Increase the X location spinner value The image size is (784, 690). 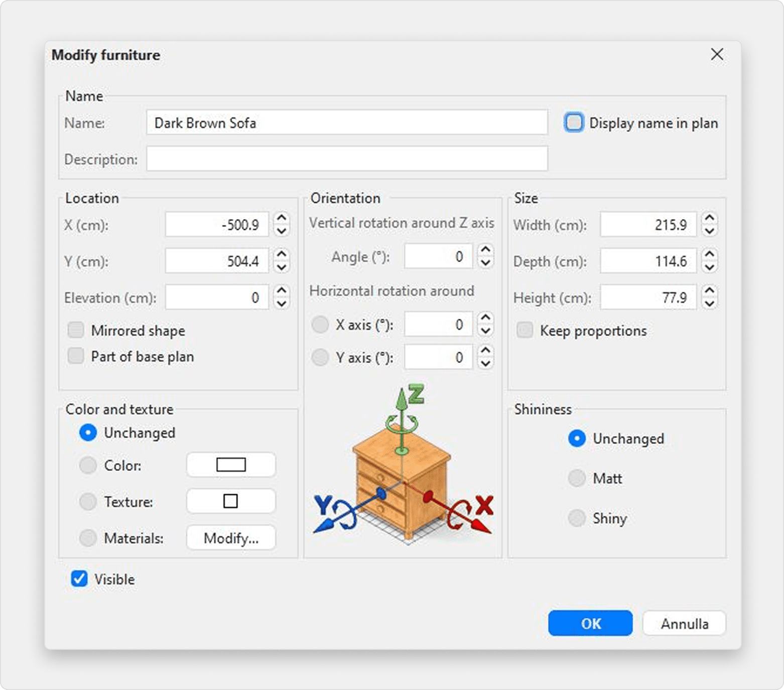point(282,218)
